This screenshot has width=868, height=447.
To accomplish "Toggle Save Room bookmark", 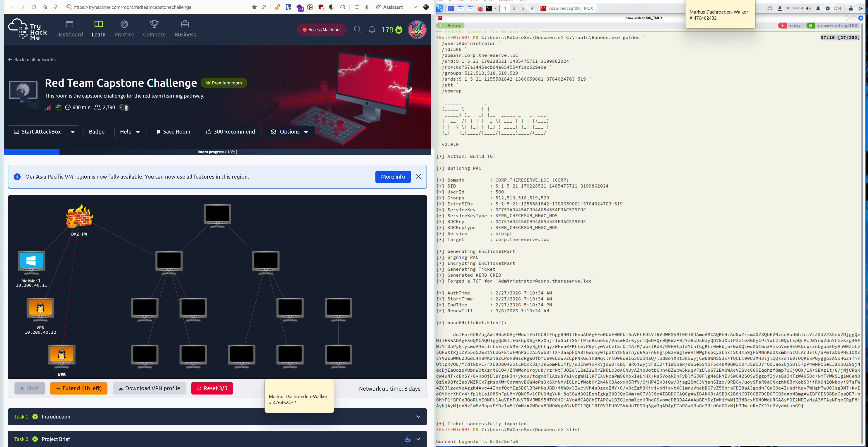I will click(173, 132).
